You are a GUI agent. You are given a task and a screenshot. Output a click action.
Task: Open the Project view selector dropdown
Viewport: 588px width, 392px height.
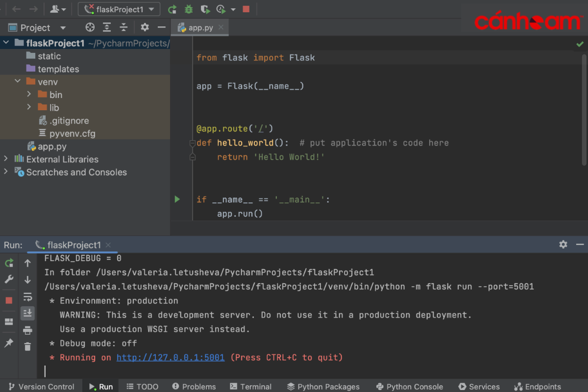click(63, 28)
